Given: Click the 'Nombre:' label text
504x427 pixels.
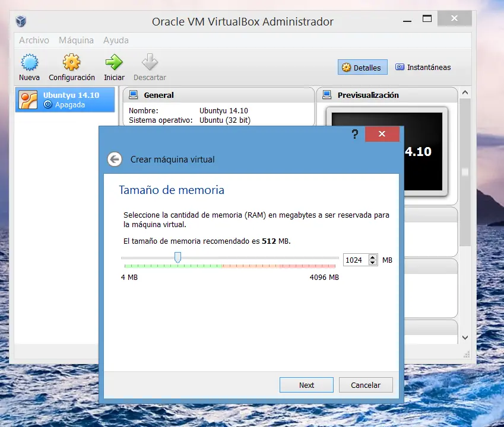Looking at the screenshot, I should tap(143, 111).
